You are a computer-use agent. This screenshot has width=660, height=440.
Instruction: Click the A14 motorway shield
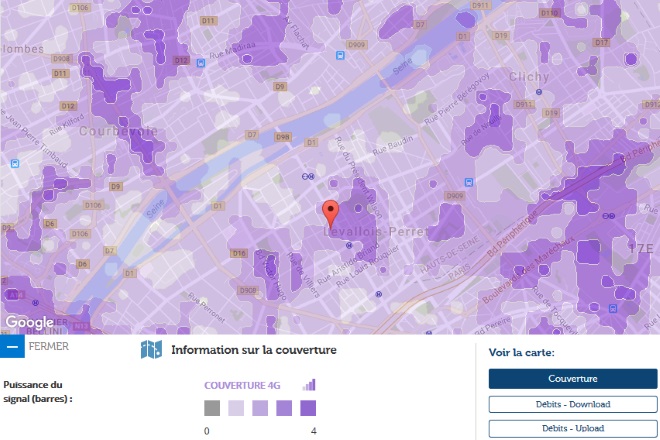pyautogui.click(x=17, y=295)
